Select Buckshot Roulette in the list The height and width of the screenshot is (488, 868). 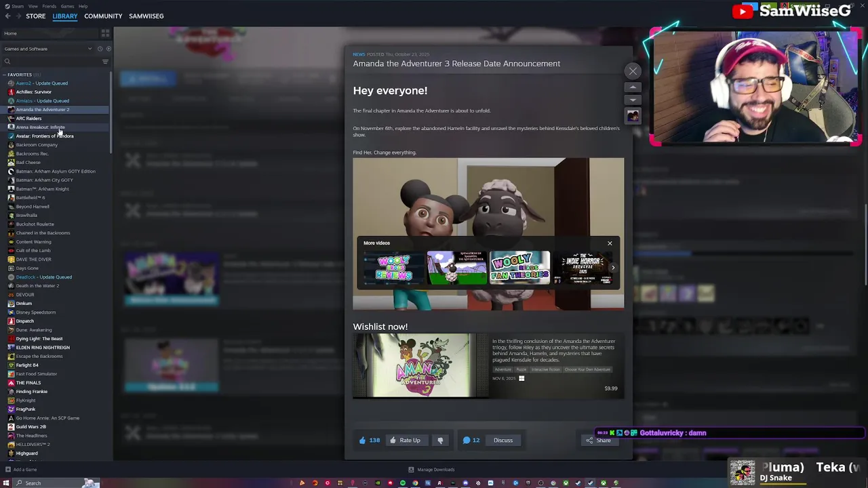35,224
